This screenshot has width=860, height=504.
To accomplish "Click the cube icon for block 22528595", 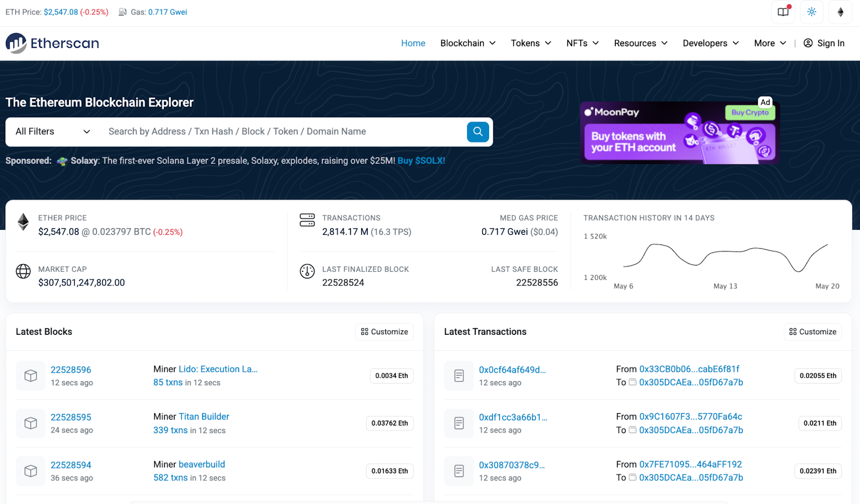I will pyautogui.click(x=31, y=423).
